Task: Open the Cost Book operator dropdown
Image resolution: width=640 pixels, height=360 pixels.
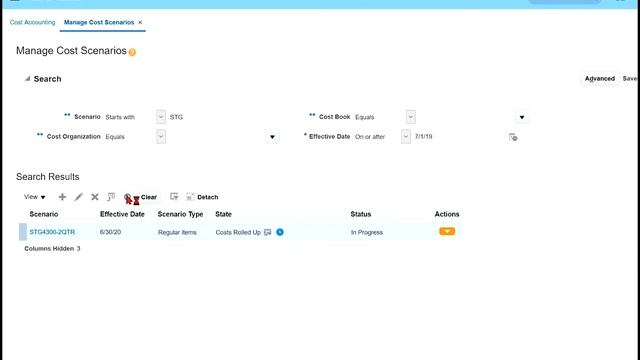Action: pyautogui.click(x=411, y=117)
